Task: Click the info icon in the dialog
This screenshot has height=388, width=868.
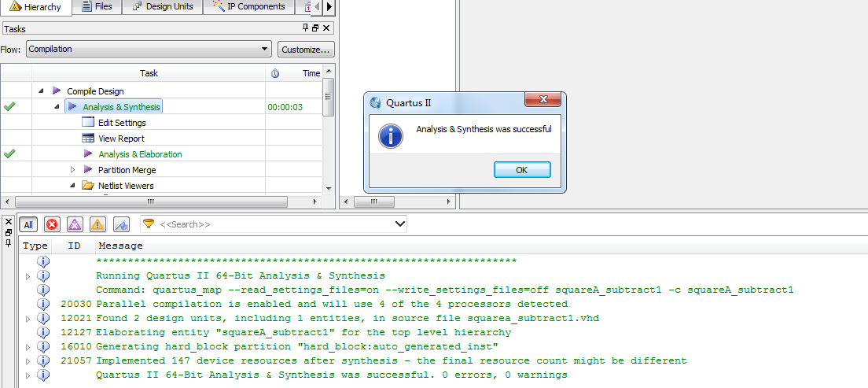Action: point(391,136)
